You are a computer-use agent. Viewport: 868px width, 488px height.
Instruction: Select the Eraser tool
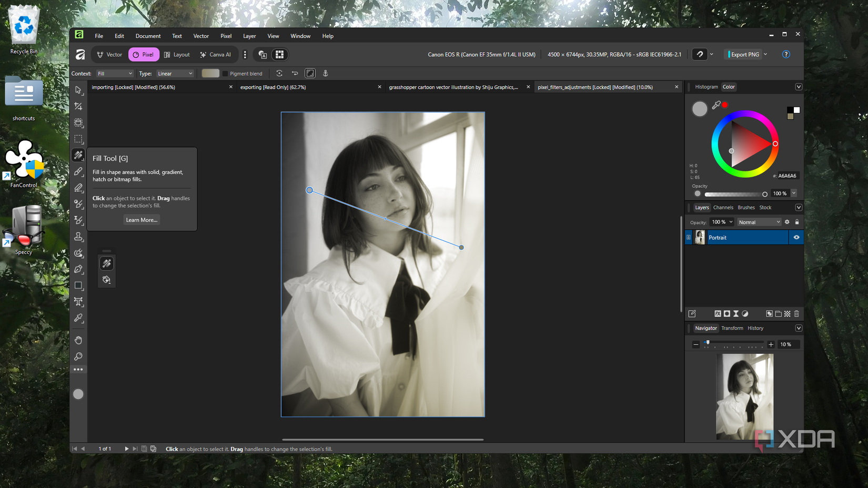click(78, 188)
